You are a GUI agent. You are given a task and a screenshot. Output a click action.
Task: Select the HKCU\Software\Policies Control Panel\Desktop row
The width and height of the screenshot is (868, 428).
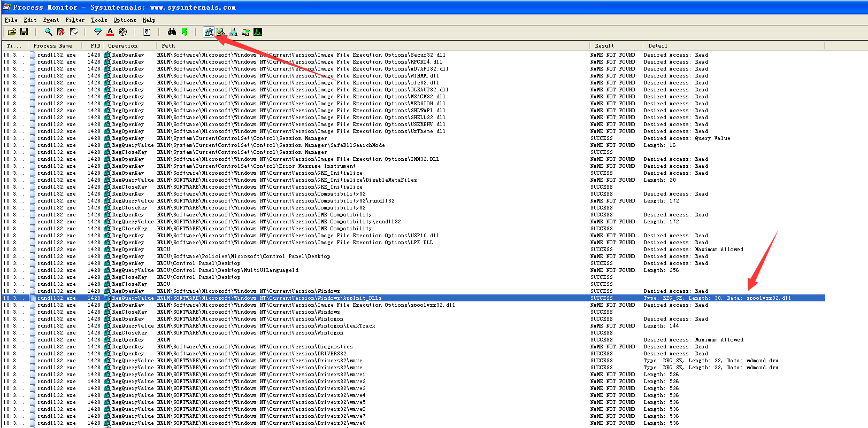(x=413, y=256)
